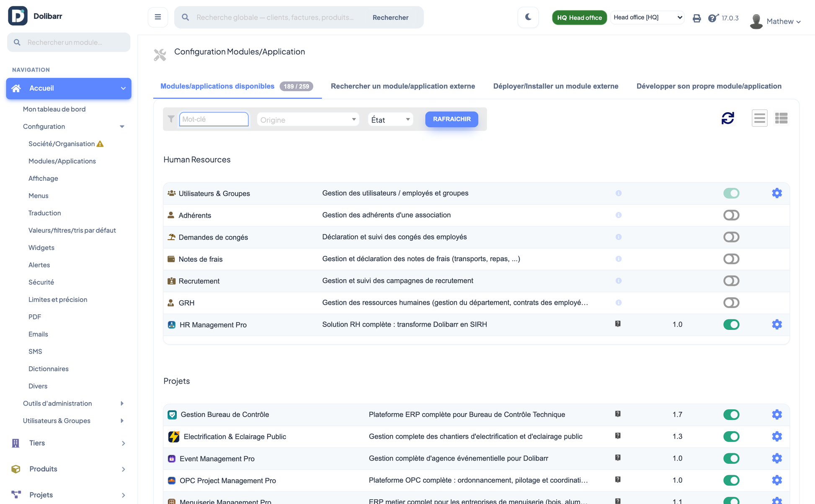Click info icon on Recrutement row

619,281
